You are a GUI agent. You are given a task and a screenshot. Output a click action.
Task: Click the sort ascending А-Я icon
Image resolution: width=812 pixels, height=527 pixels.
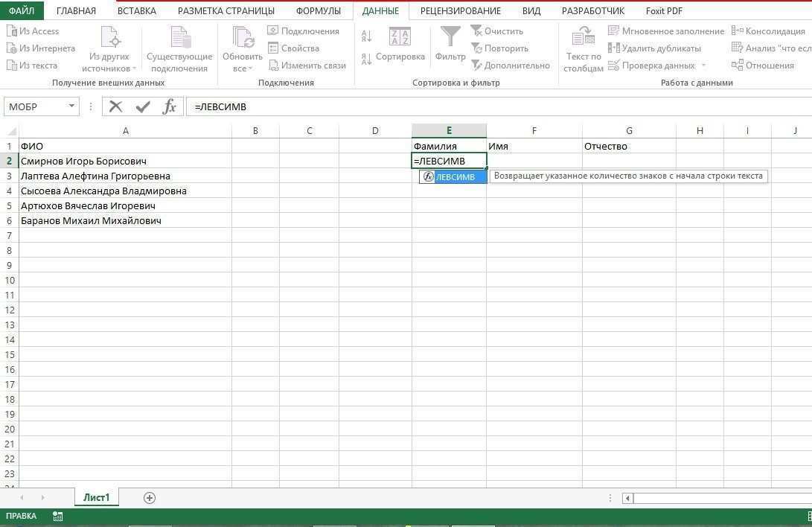(365, 36)
